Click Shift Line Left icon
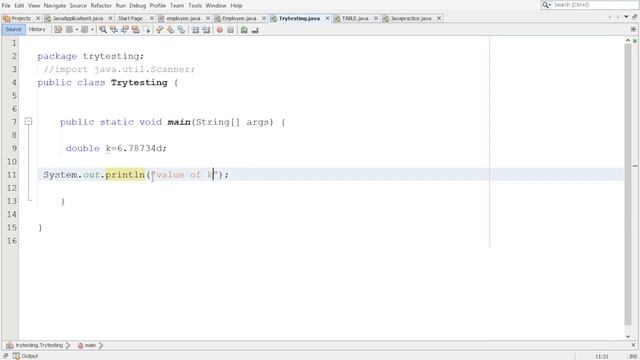 [195, 30]
